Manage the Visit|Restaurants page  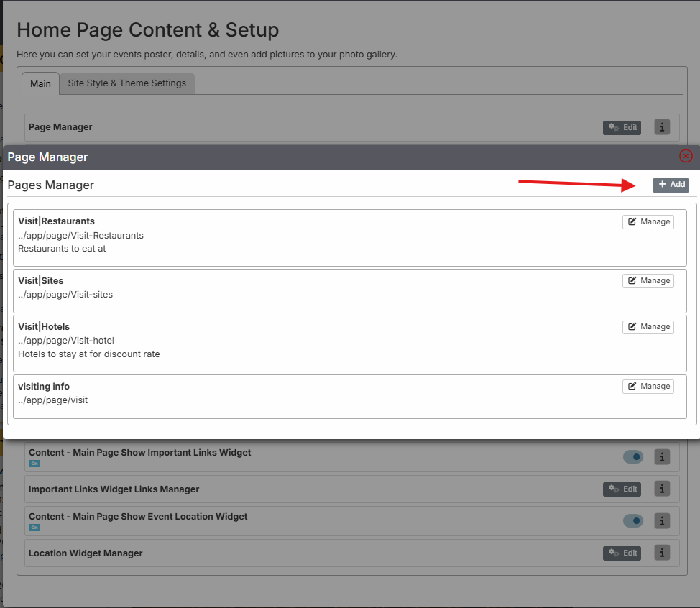click(648, 222)
